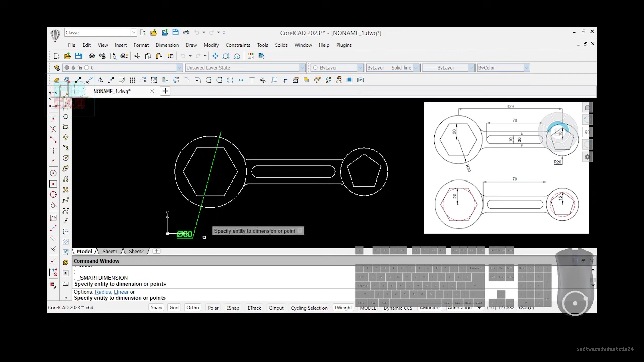644x362 pixels.
Task: Switch to the Sheet1 tab
Action: pyautogui.click(x=110, y=251)
